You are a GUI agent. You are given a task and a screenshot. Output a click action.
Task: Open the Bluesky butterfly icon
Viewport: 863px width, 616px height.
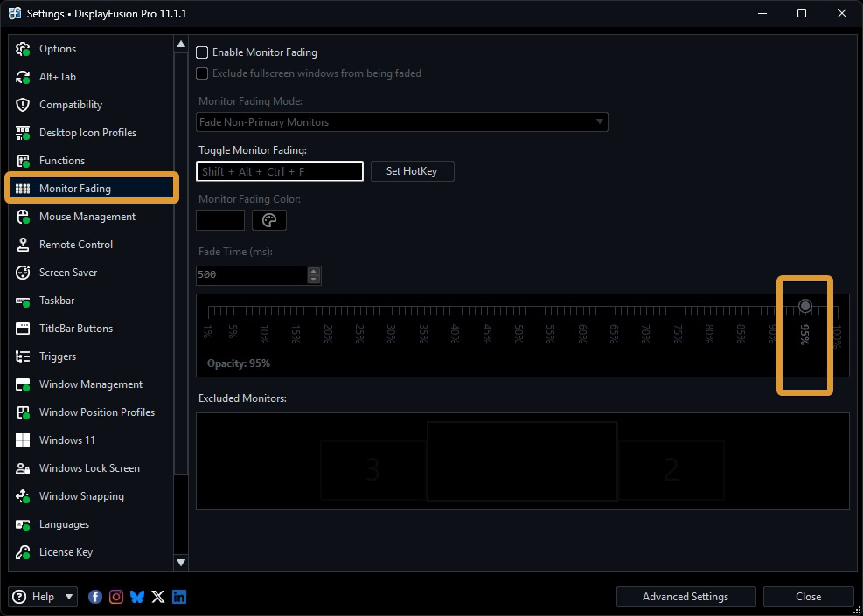click(137, 597)
